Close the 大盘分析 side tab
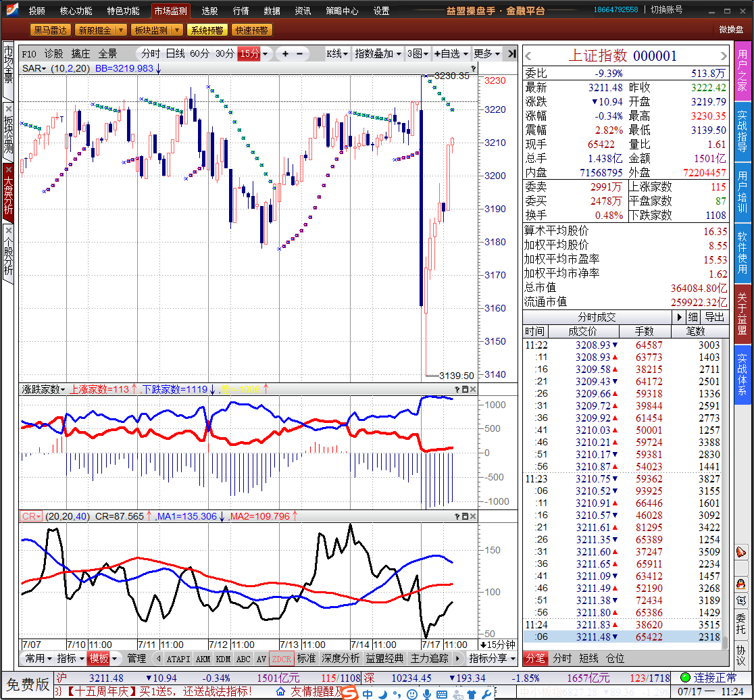The image size is (754, 700). 8,169
